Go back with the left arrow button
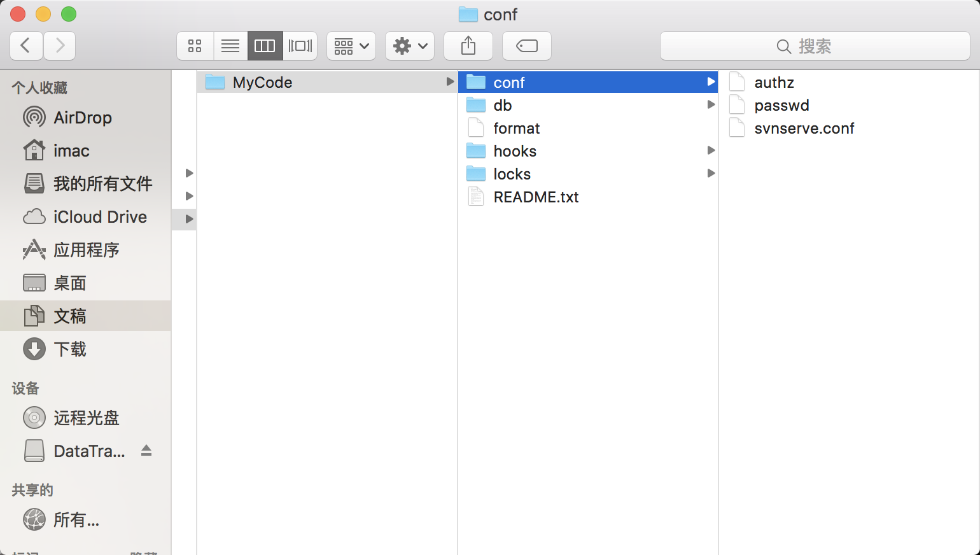The width and height of the screenshot is (980, 555). click(27, 46)
